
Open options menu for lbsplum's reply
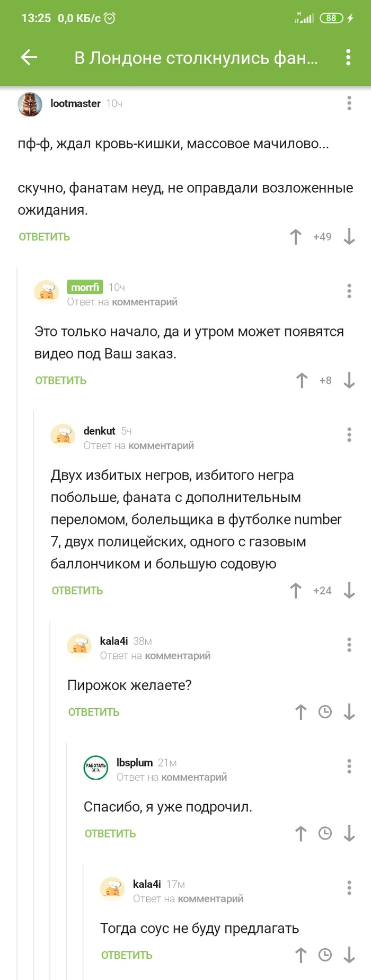(349, 765)
